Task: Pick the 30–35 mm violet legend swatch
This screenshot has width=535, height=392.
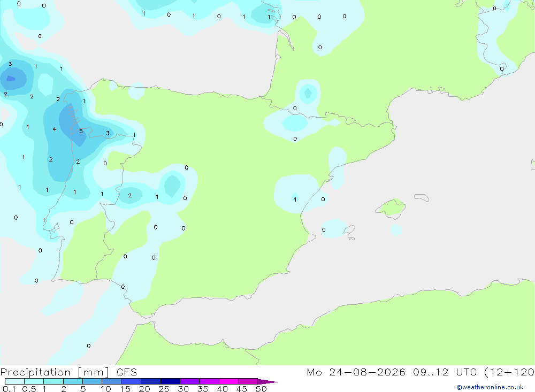Action: 189,381
